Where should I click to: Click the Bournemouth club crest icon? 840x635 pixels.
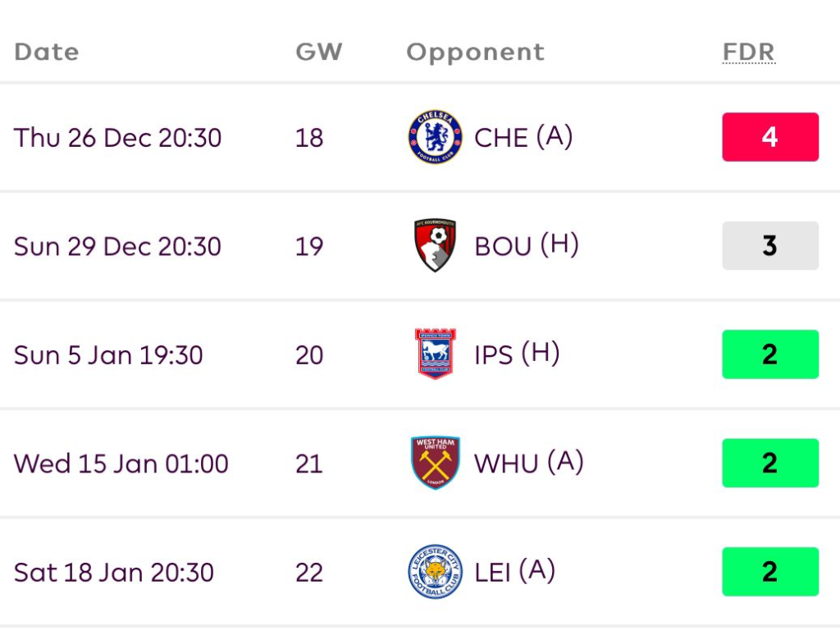[435, 245]
